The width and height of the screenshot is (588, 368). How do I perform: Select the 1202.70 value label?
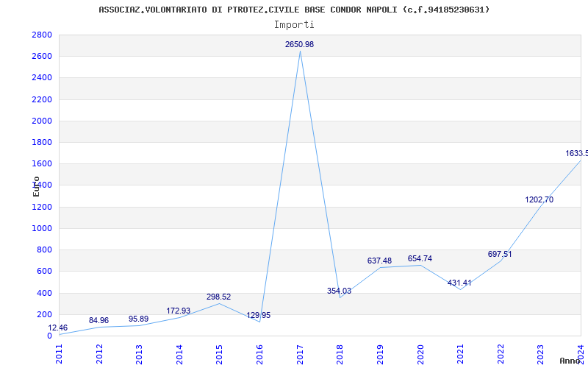click(x=539, y=199)
